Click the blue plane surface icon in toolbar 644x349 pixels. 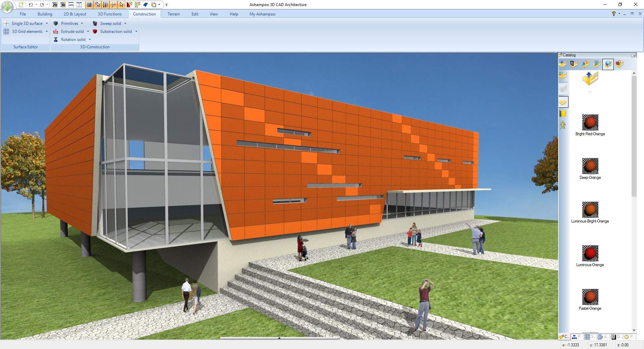(x=146, y=5)
